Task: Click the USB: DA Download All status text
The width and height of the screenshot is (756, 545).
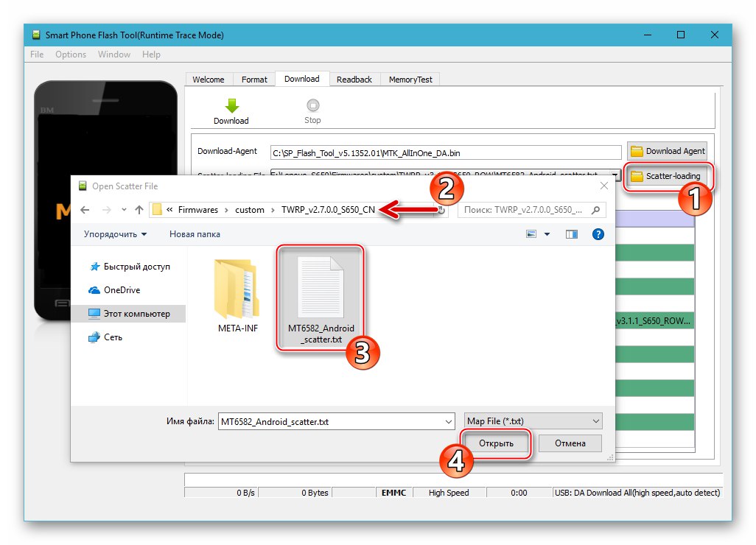Action: [x=637, y=493]
